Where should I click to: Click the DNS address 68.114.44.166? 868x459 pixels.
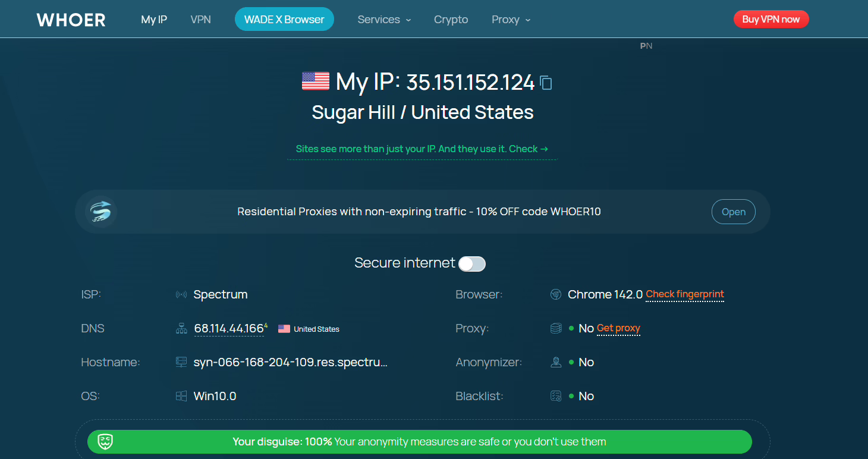point(228,329)
